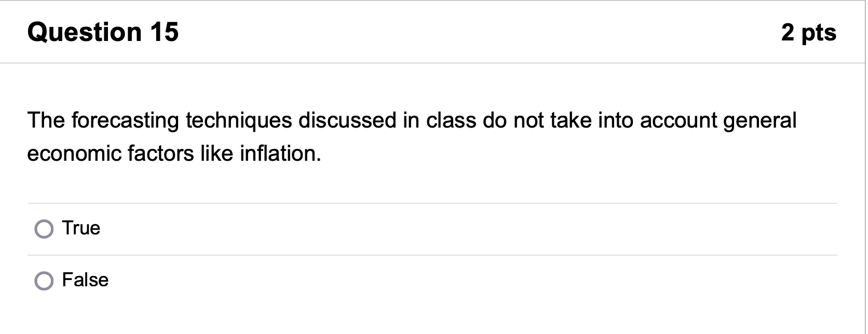Click the empty circle beside False
The image size is (868, 334).
pos(45,281)
